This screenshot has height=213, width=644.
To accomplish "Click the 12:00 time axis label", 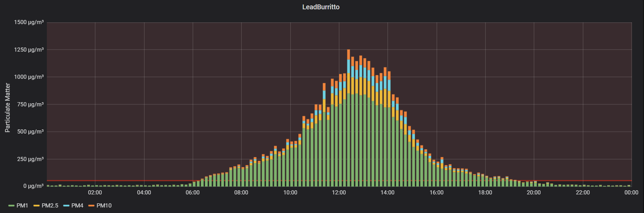I will point(339,192).
